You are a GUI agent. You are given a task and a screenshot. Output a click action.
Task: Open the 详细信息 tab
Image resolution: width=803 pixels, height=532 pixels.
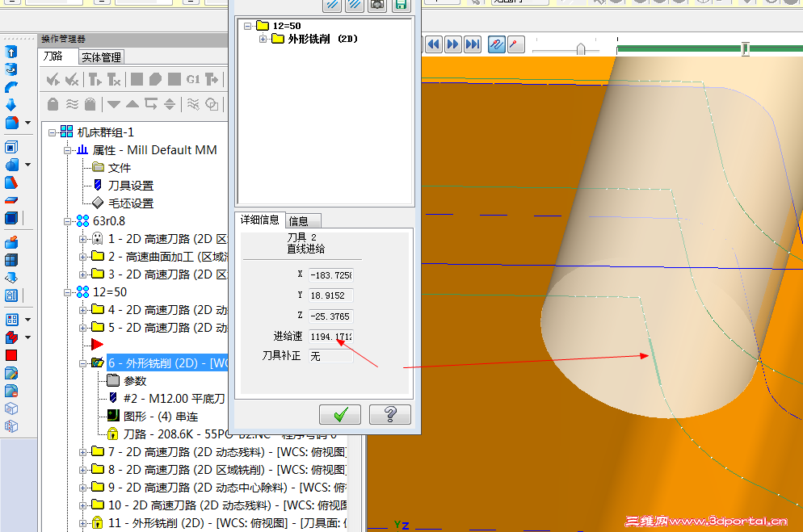pos(259,220)
